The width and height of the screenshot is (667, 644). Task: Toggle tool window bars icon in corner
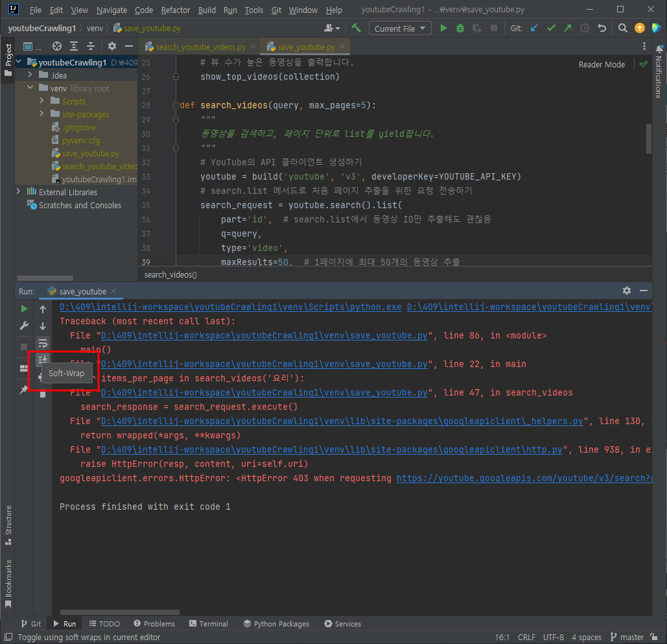[8, 637]
